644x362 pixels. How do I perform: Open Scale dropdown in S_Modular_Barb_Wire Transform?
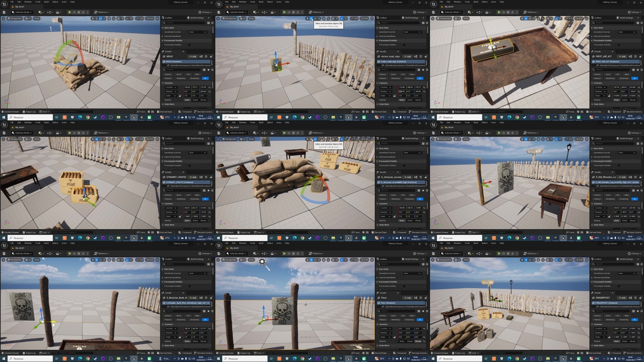(x=171, y=337)
